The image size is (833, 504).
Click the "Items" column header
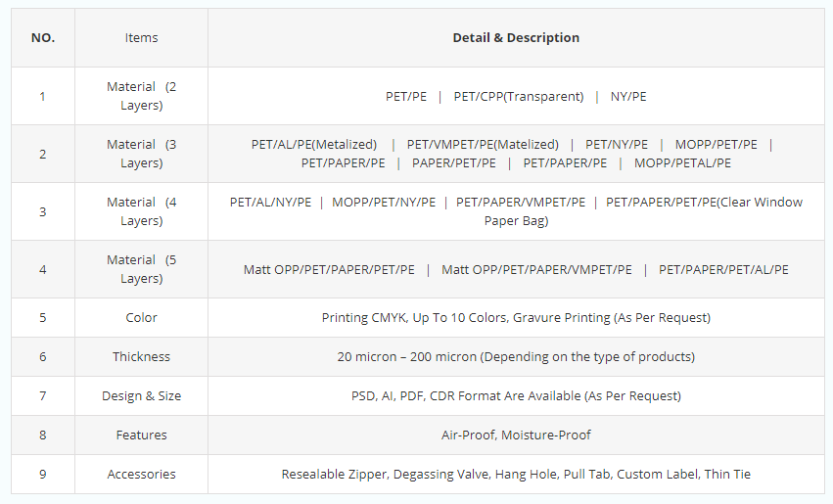point(141,38)
